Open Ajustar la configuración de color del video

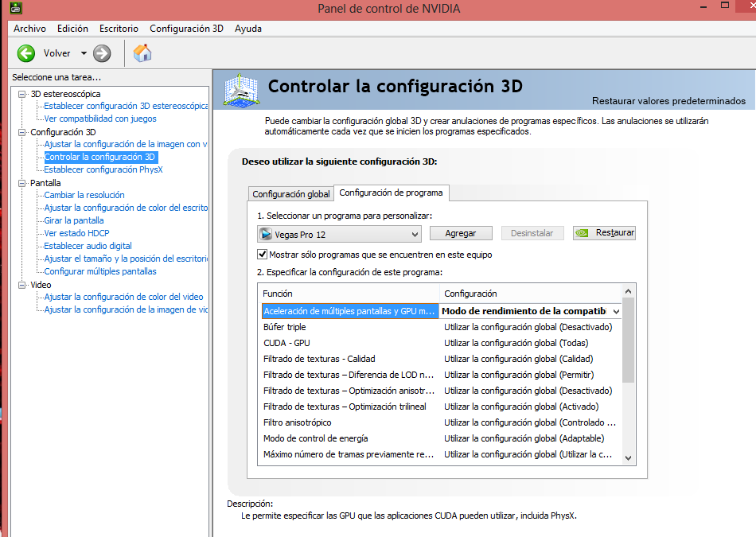[x=124, y=297]
